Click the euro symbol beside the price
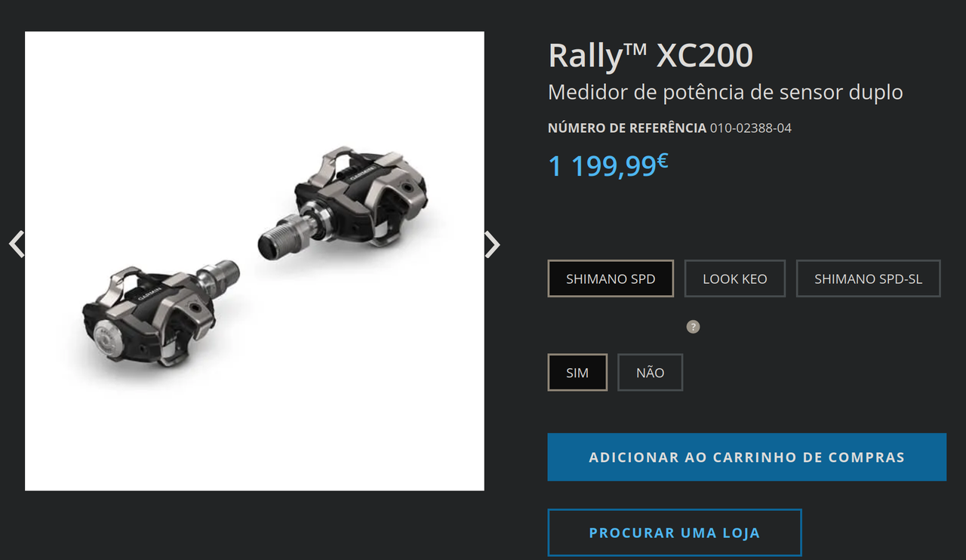 (x=663, y=160)
